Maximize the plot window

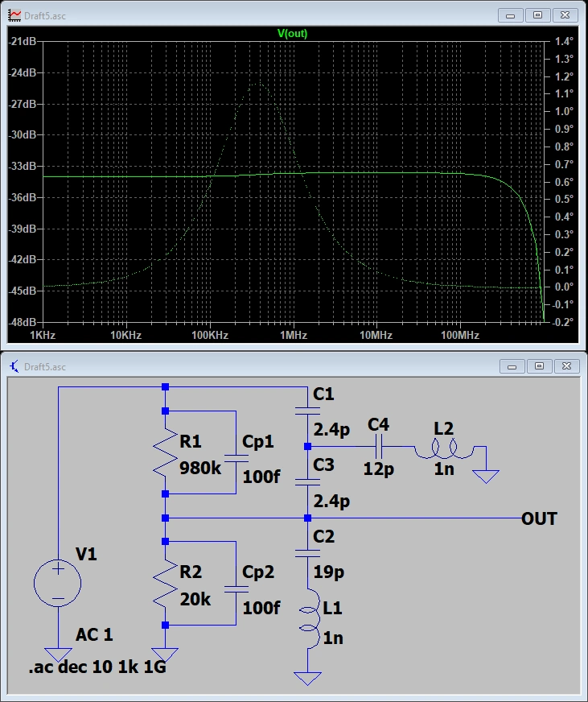[538, 14]
